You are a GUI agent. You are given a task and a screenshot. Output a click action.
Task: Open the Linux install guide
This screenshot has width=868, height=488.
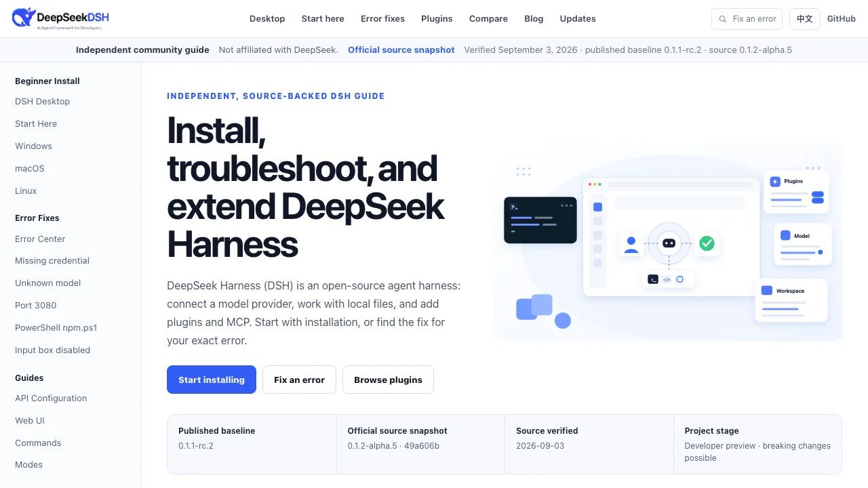(x=26, y=191)
